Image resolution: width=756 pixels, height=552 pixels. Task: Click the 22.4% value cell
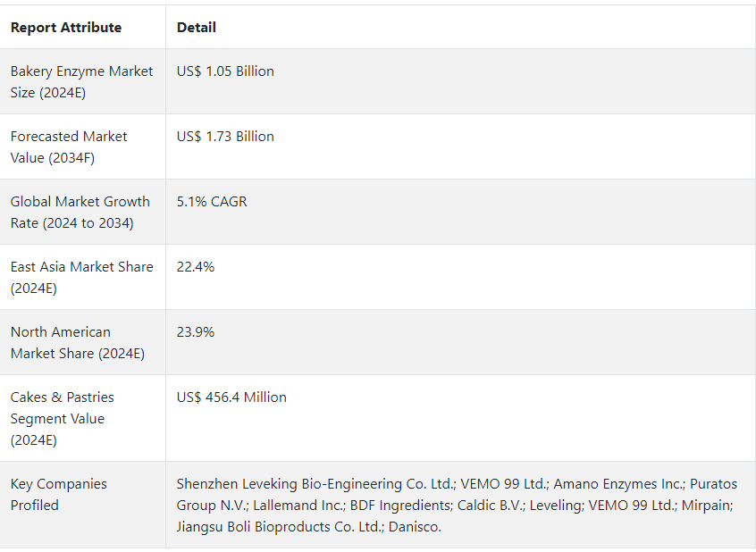[196, 267]
